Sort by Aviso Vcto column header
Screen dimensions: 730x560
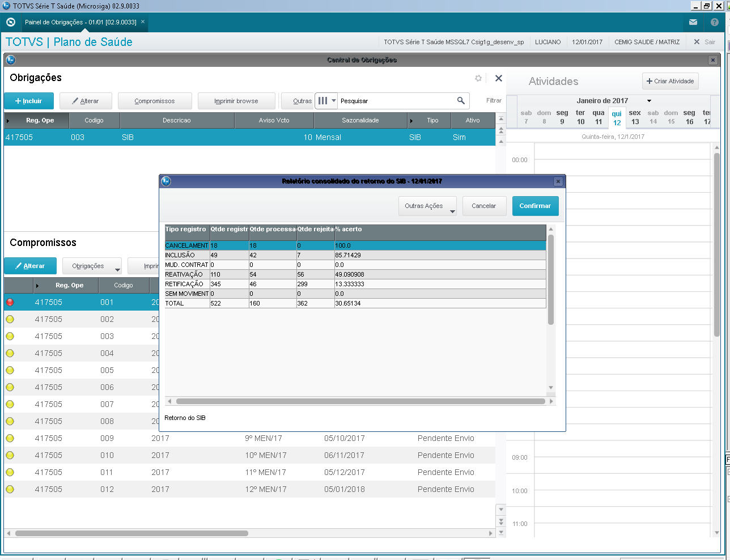pyautogui.click(x=274, y=120)
